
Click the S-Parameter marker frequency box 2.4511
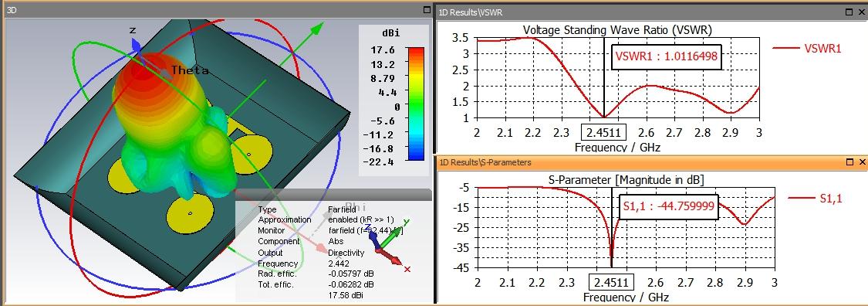tap(611, 283)
